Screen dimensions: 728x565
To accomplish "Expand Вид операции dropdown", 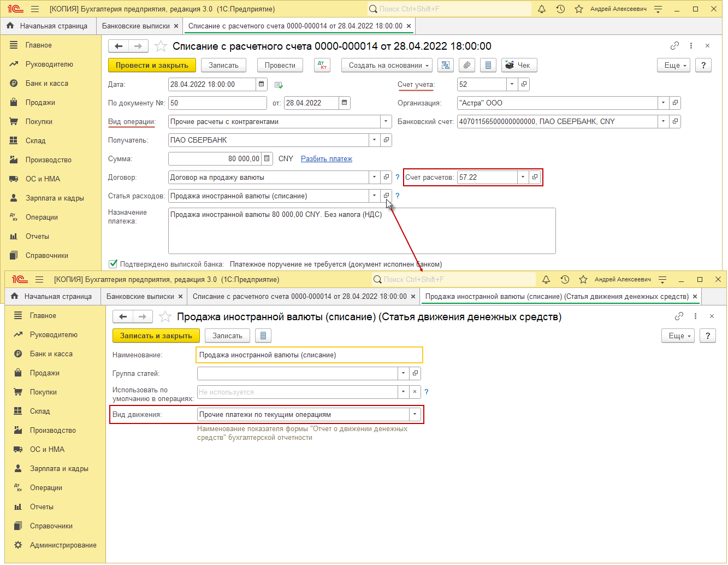I will pyautogui.click(x=386, y=121).
